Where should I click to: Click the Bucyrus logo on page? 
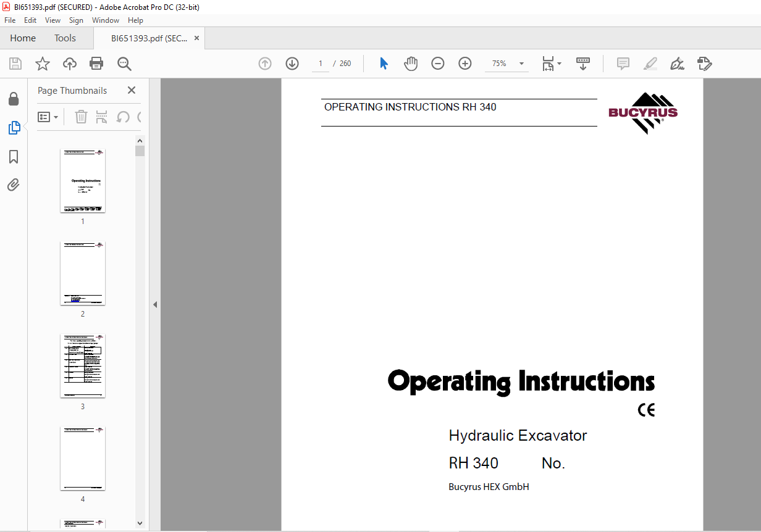[x=643, y=113]
